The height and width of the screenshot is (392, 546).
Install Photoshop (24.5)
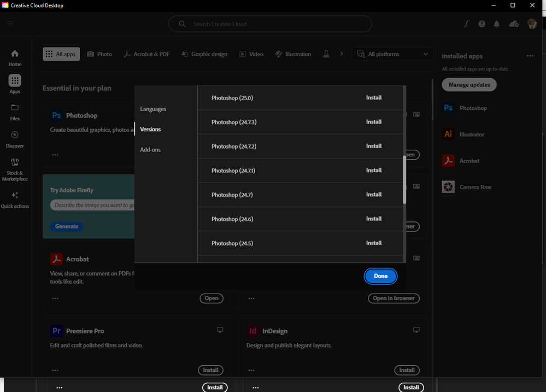pos(374,243)
